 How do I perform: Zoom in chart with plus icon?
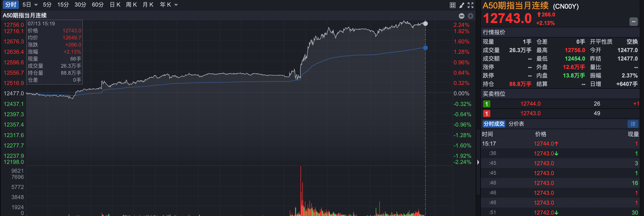pos(471,16)
